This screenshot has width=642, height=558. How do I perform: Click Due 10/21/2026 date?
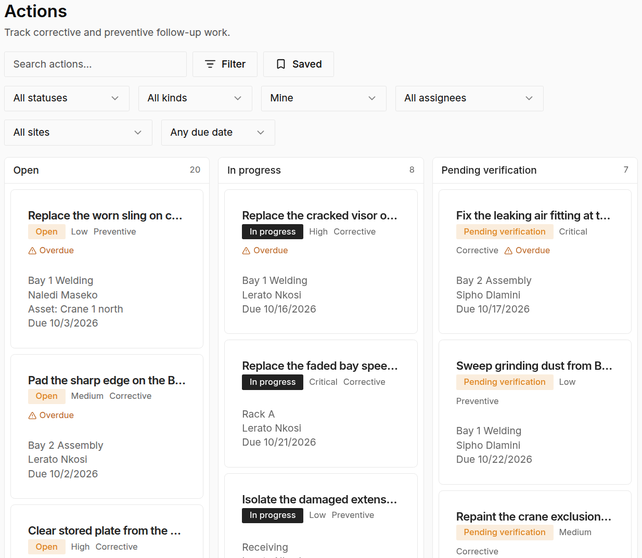coord(279,443)
